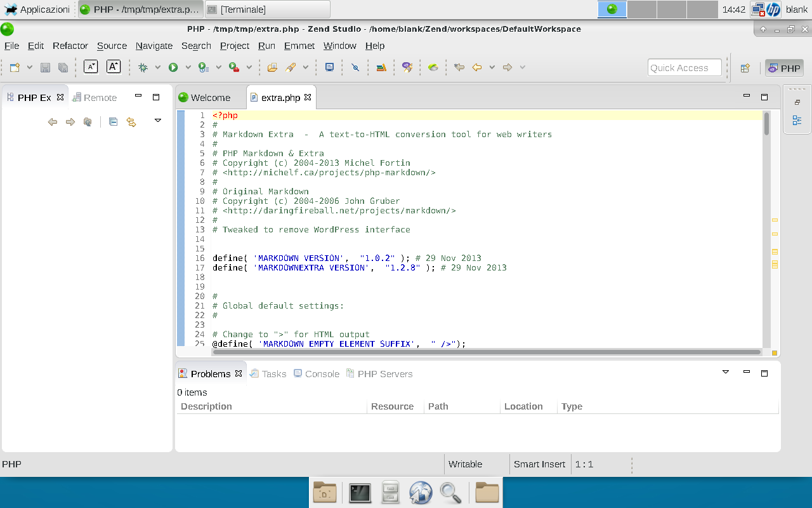Sort by Resource column header
The width and height of the screenshot is (812, 508).
[x=395, y=406]
